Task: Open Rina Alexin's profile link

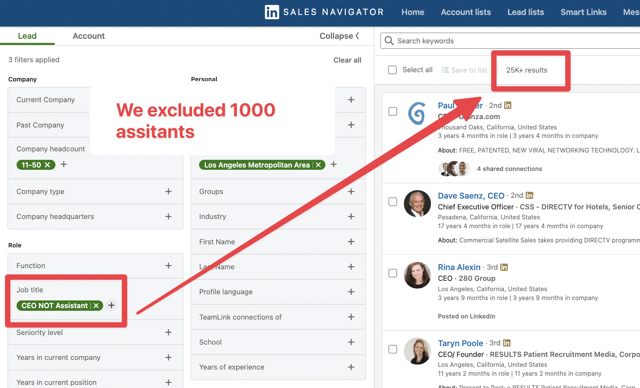Action: pos(459,267)
